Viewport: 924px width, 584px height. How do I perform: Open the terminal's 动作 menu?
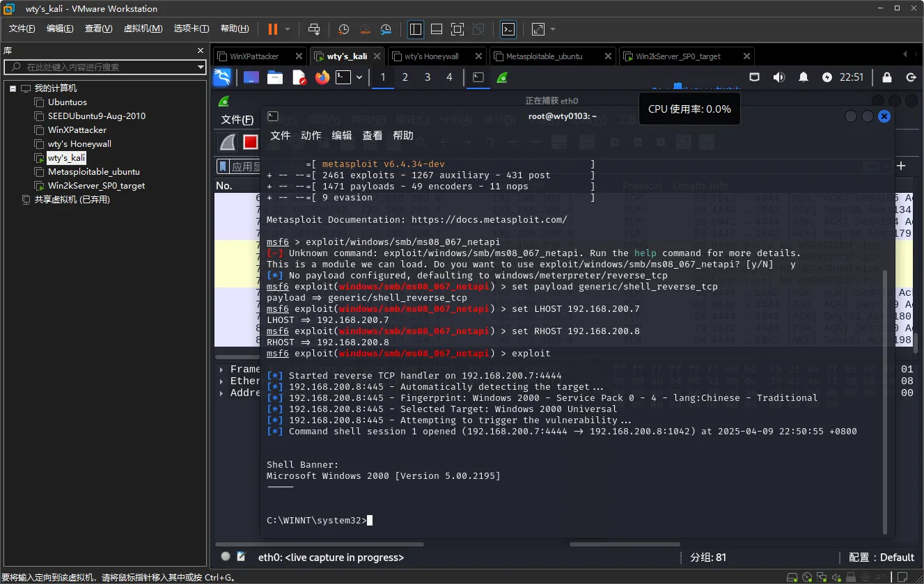coord(311,136)
